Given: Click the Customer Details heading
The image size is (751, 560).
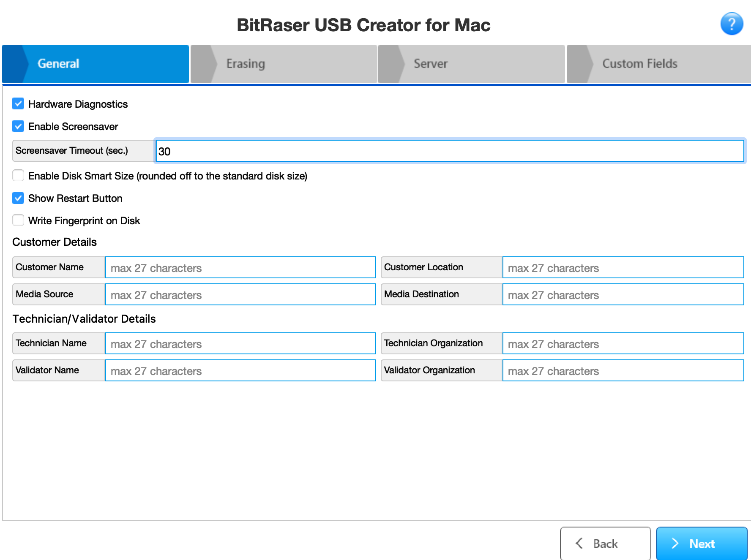Looking at the screenshot, I should 55,242.
